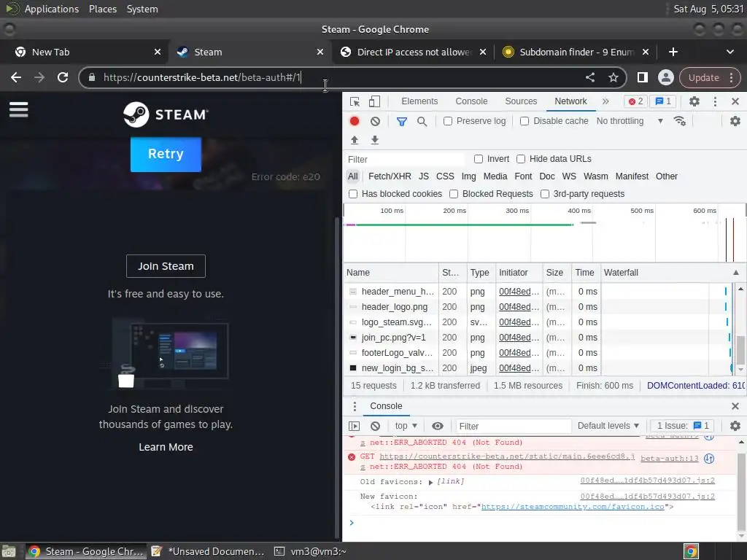This screenshot has width=747, height=560.
Task: Switch to the Console tab in DevTools
Action: (471, 101)
